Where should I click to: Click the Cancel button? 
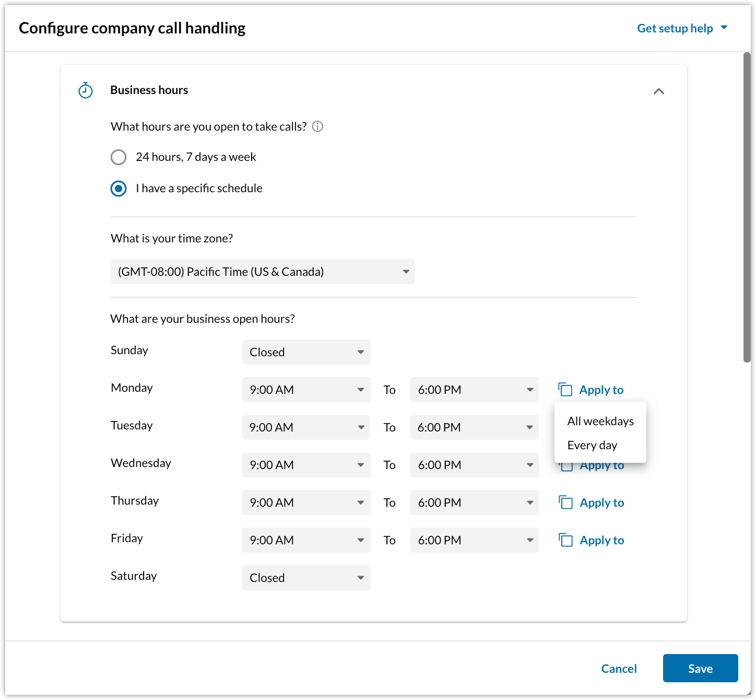619,668
